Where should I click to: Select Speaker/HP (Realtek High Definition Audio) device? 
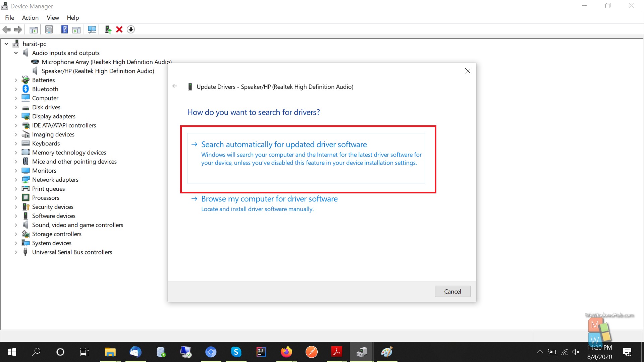coord(98,71)
